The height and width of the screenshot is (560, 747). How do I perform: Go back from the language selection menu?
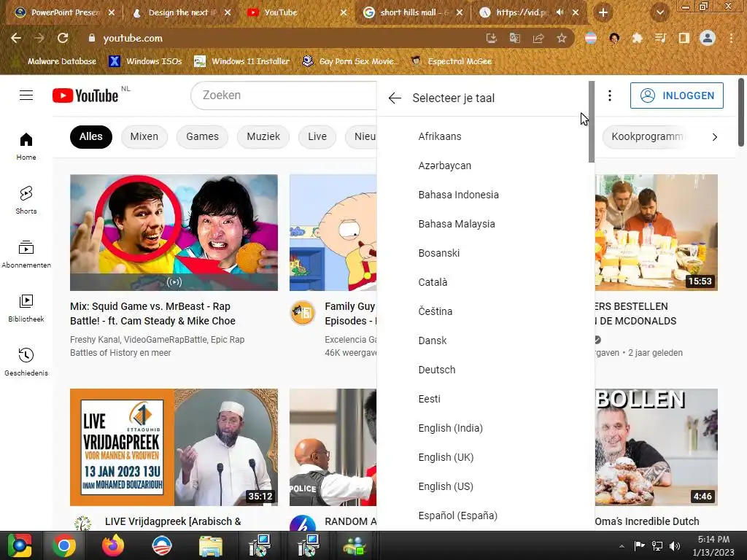coord(395,98)
